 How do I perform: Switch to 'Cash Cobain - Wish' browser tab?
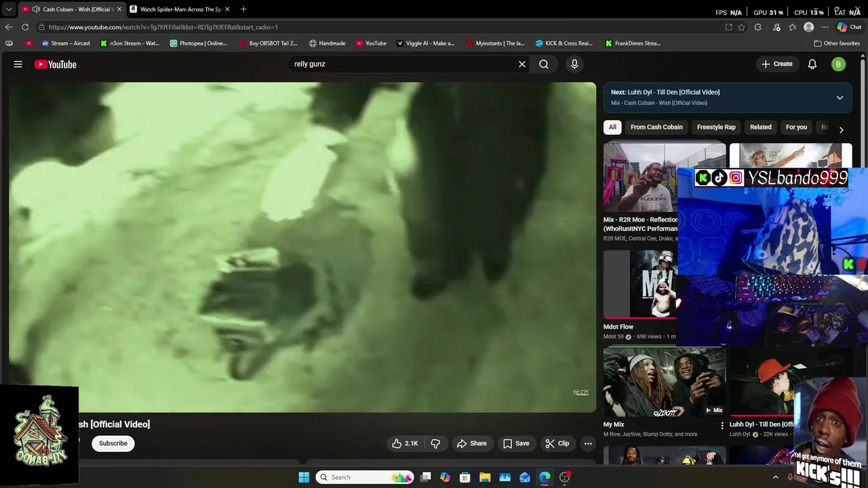point(73,9)
